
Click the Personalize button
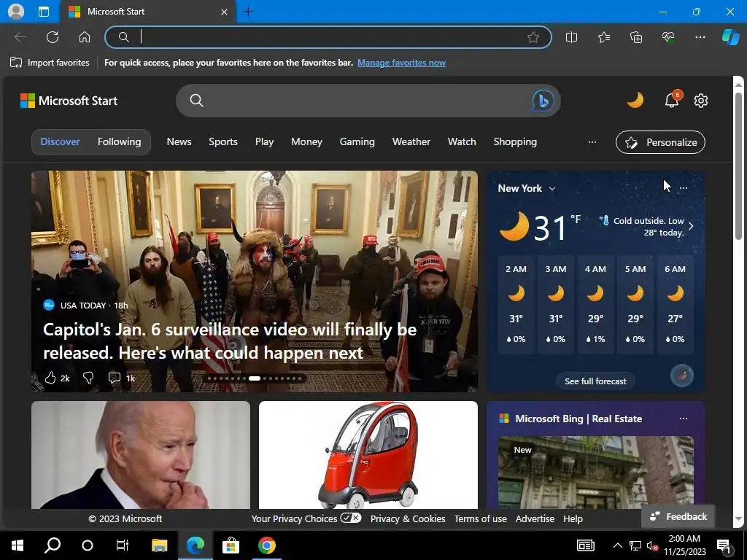click(660, 142)
